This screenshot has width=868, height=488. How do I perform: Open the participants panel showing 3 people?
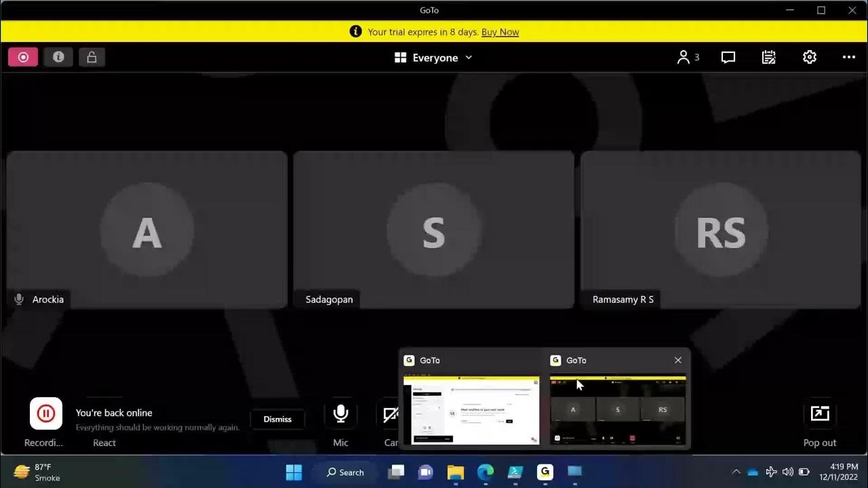pyautogui.click(x=688, y=58)
